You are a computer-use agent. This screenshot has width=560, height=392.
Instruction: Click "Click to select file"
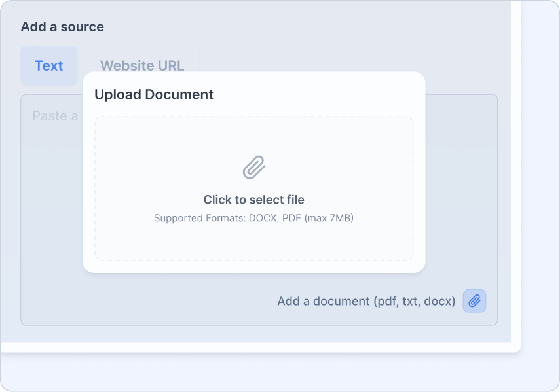click(x=253, y=199)
